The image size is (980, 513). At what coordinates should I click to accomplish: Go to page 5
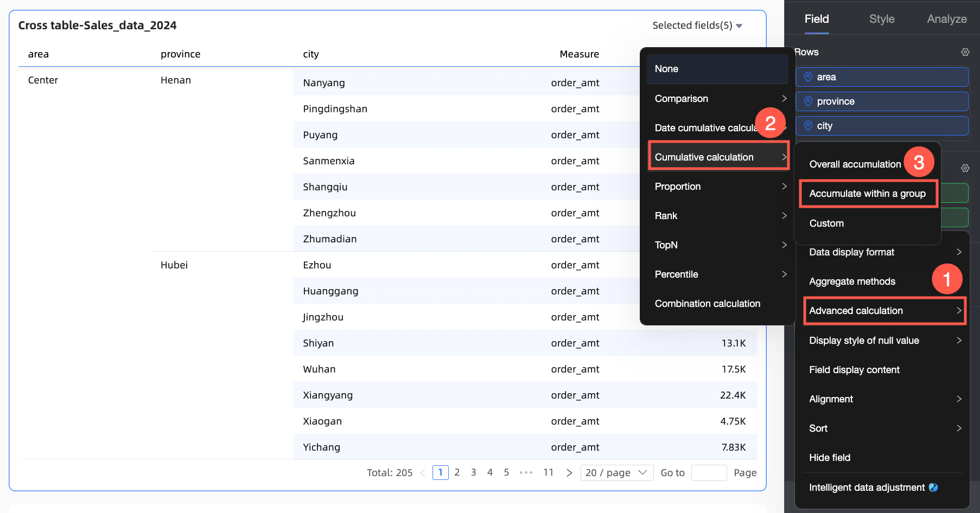[506, 473]
